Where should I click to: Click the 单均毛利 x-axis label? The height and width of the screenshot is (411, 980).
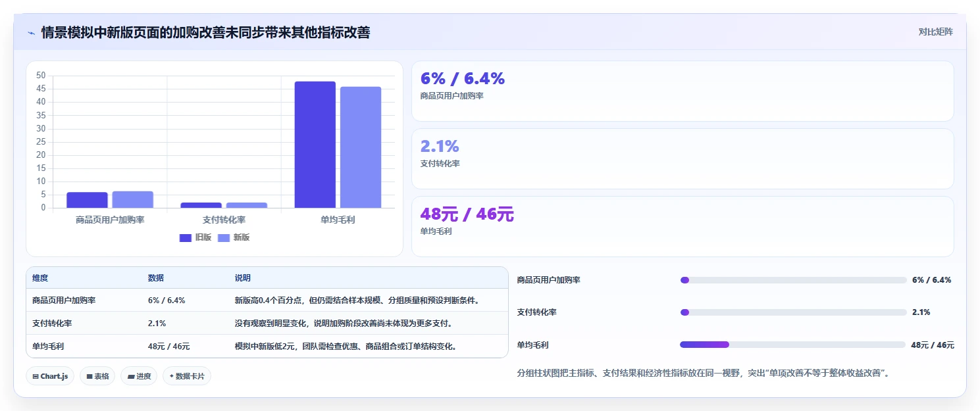[338, 220]
